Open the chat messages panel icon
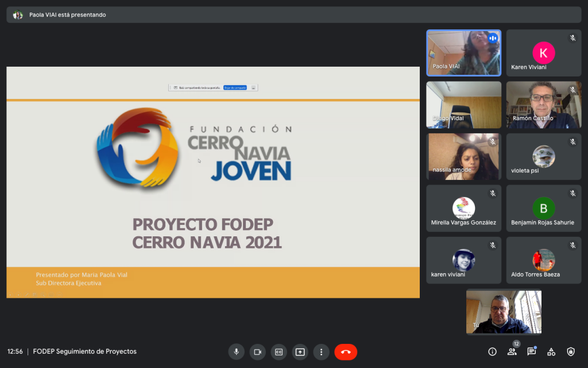 tap(531, 352)
